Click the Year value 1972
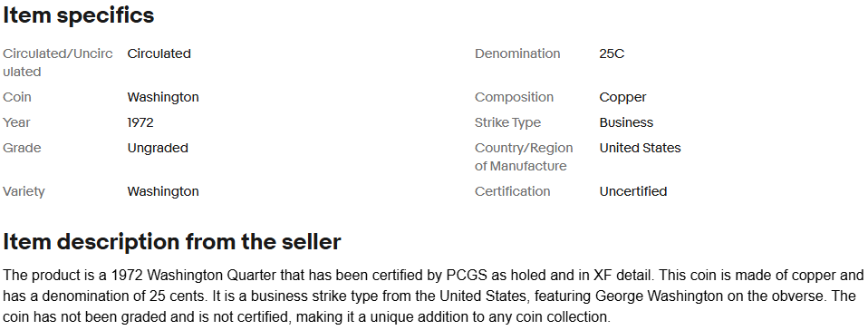Screen dimensions: 868x330 coord(140,122)
